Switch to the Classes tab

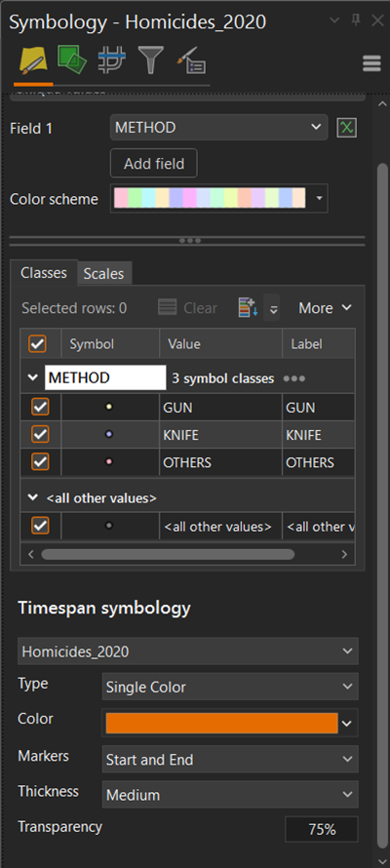(44, 272)
